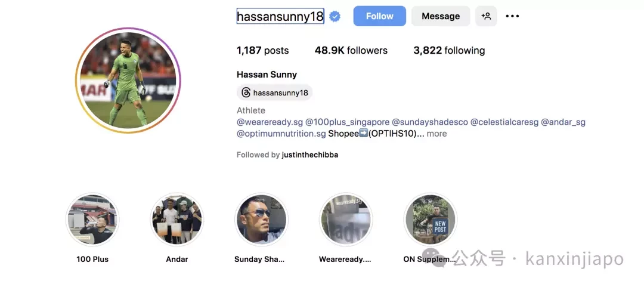Open the @weareready.sg mention link
The image size is (644, 284).
pyautogui.click(x=270, y=122)
